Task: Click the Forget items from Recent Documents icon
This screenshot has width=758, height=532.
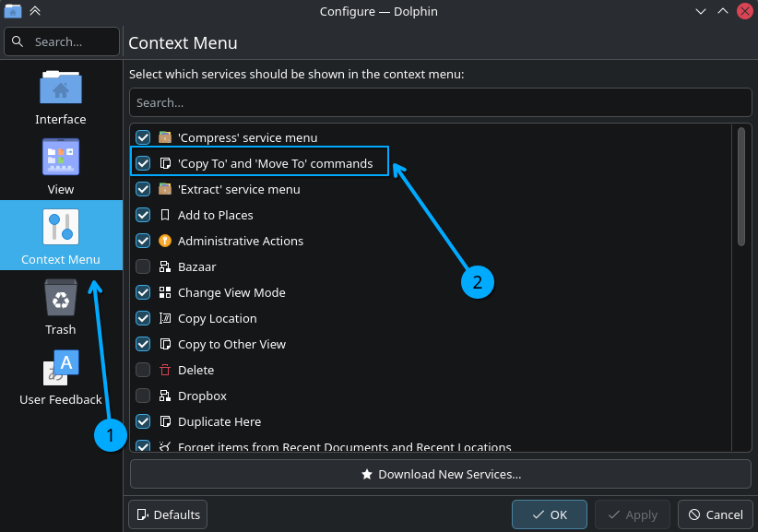Action: click(165, 446)
